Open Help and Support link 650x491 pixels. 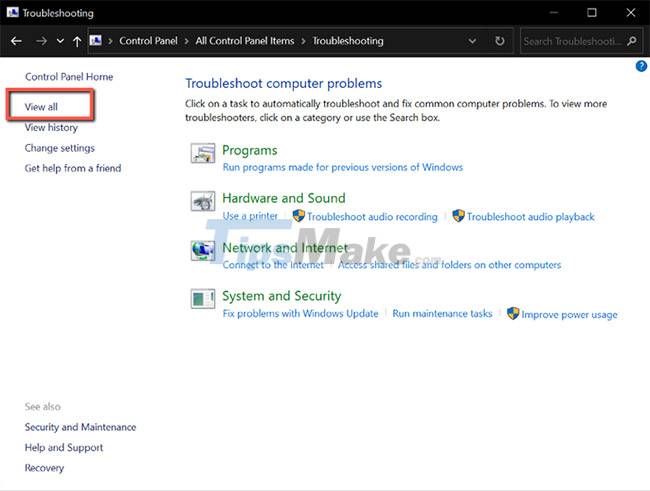coord(64,447)
